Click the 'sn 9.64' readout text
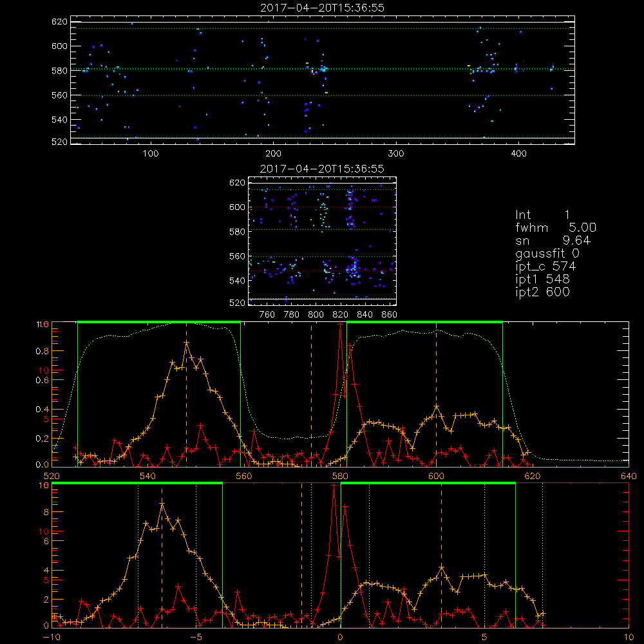This screenshot has width=644, height=644. point(553,240)
